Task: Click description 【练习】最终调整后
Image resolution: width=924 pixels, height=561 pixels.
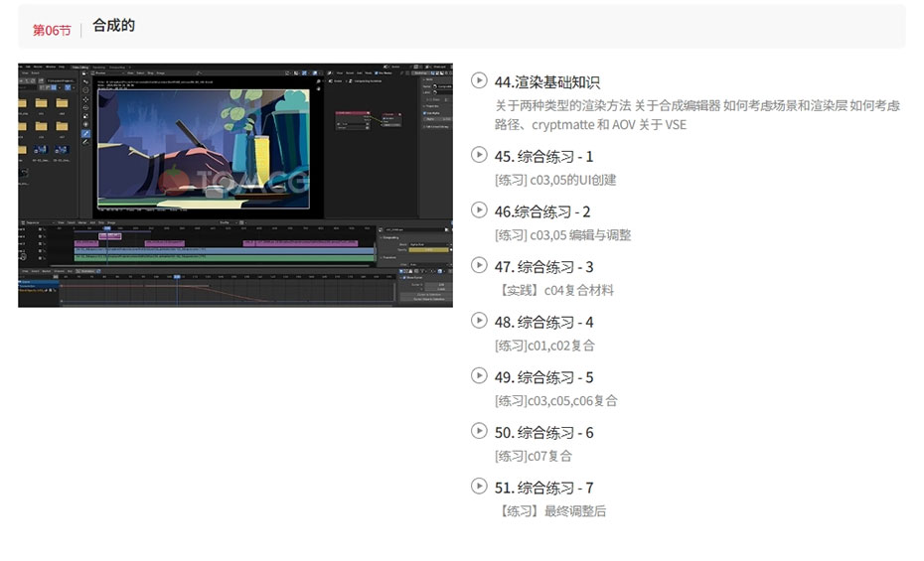Action: tap(551, 511)
